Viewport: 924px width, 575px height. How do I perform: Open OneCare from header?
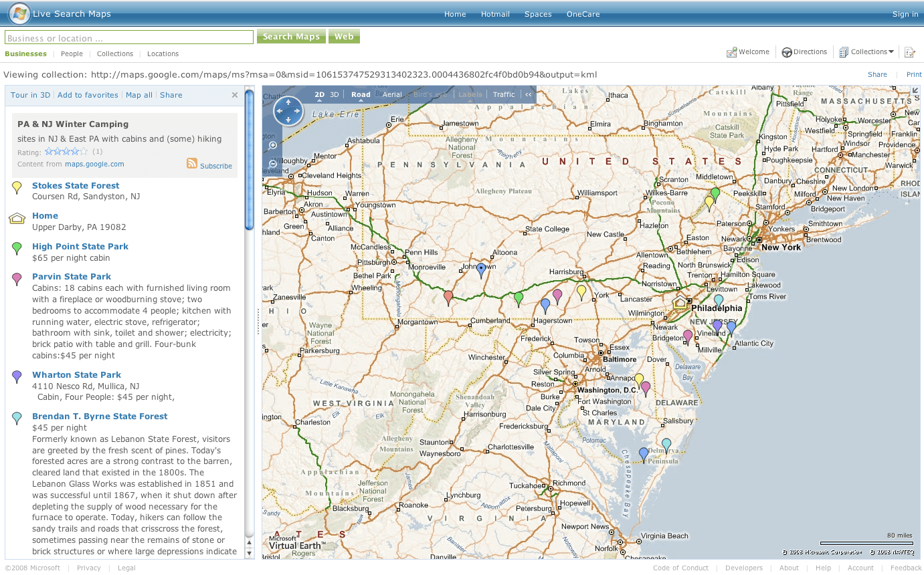pos(583,14)
